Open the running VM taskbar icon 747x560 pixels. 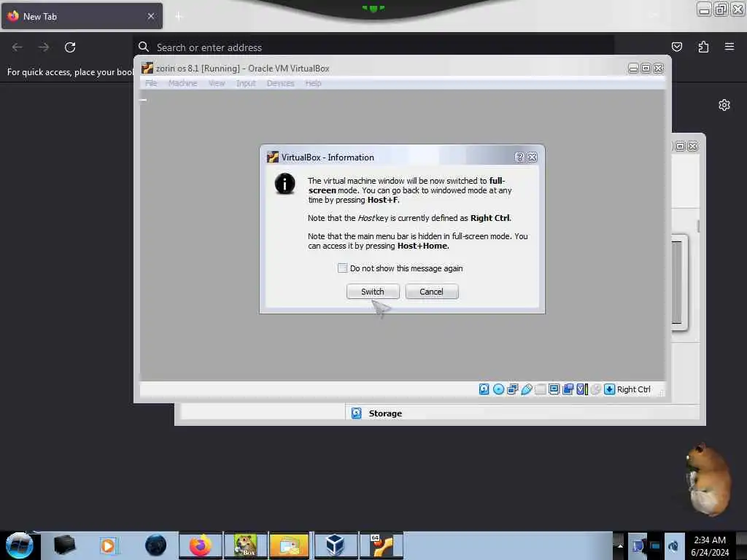(381, 545)
